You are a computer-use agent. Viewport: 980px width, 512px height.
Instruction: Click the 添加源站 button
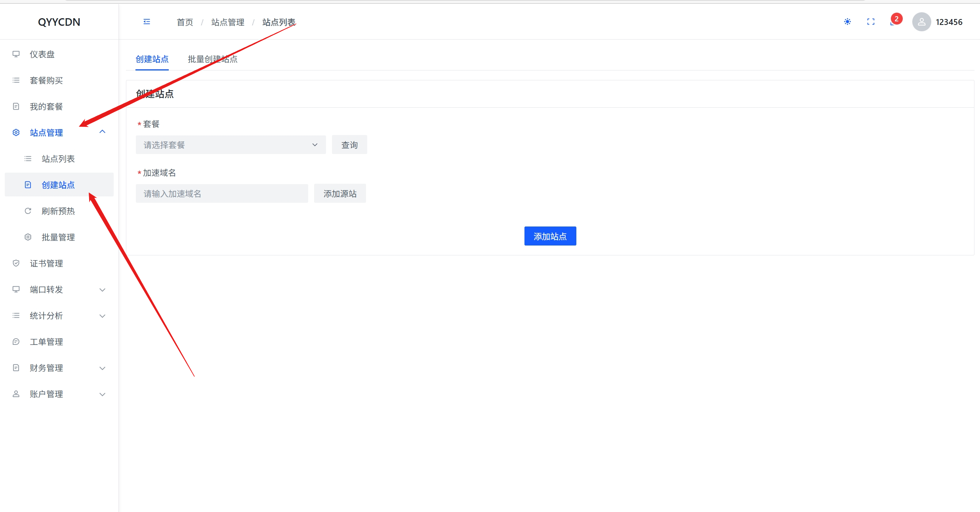point(339,194)
